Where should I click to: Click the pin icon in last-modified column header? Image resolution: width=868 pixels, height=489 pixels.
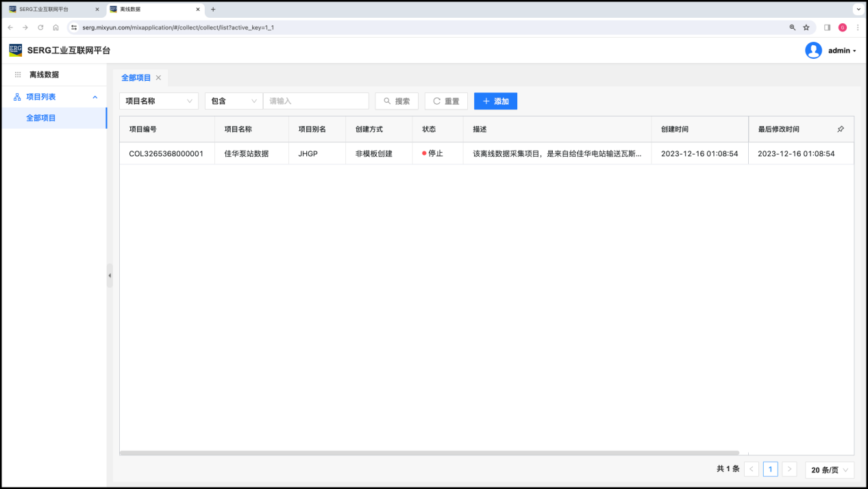pyautogui.click(x=841, y=129)
